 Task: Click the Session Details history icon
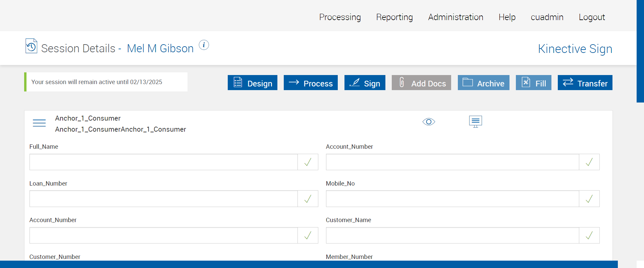point(31,46)
